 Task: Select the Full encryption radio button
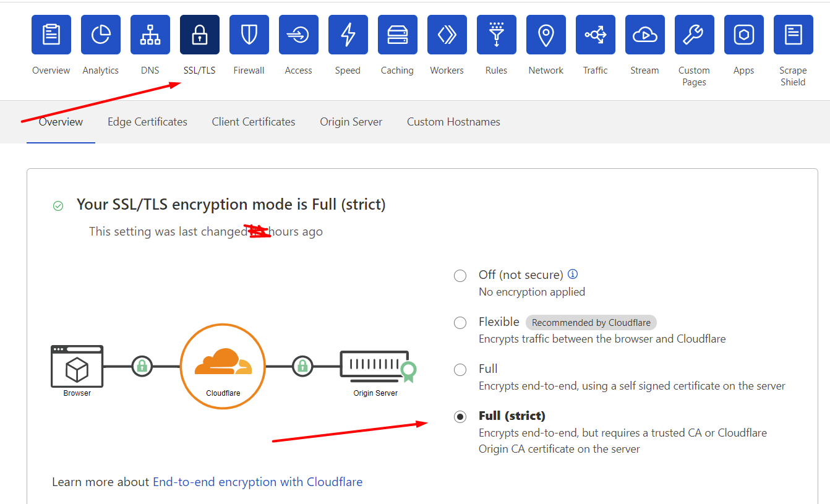[x=460, y=370]
